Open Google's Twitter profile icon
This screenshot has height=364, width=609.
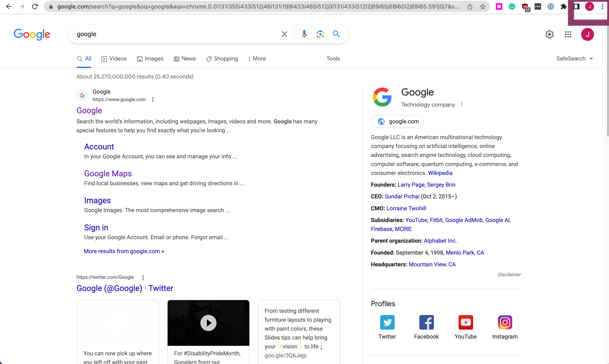click(387, 322)
